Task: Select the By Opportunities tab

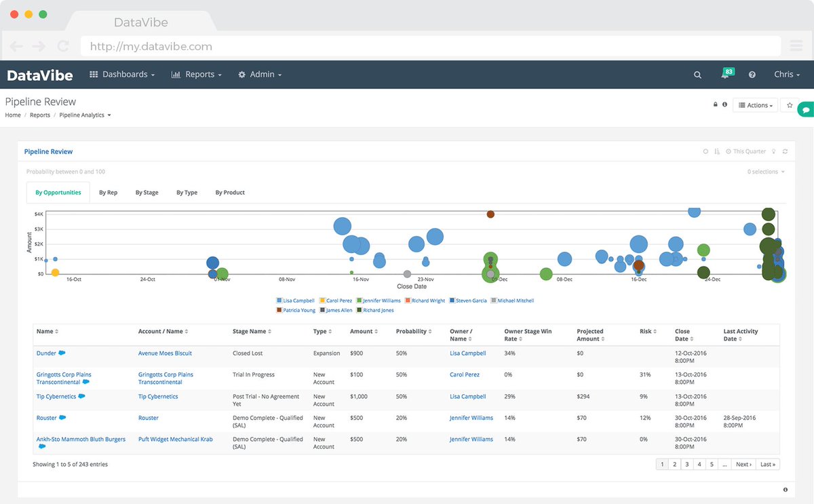Action: click(58, 193)
